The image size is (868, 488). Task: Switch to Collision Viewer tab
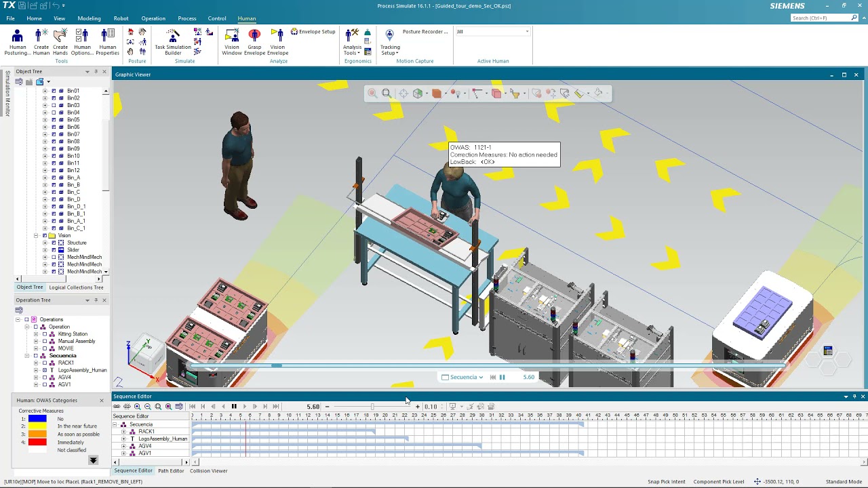208,471
